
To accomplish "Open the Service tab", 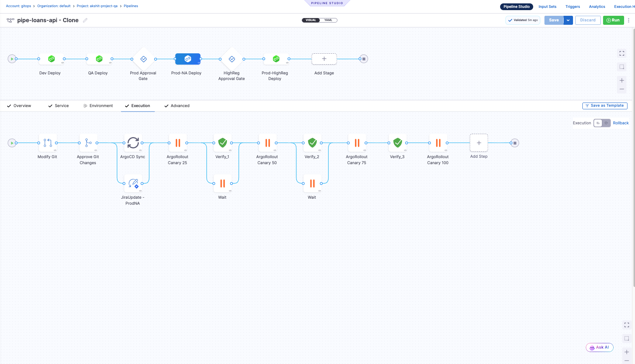I will pos(62,106).
